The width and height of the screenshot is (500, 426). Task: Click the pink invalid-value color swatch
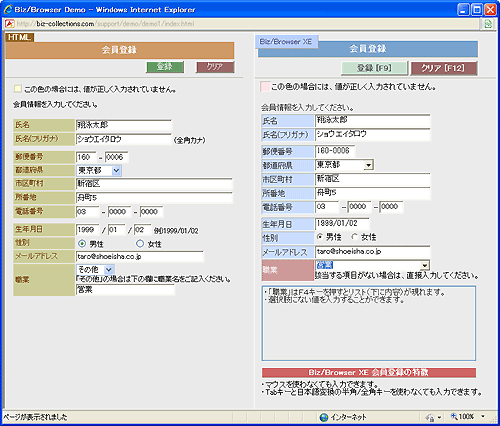coord(265,87)
